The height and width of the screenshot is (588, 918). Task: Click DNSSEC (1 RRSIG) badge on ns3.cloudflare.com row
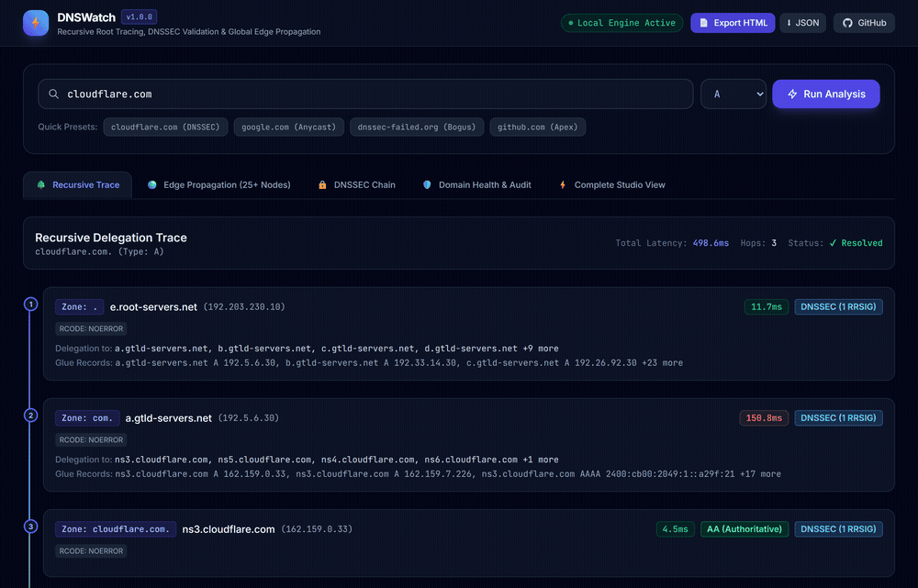[838, 529]
